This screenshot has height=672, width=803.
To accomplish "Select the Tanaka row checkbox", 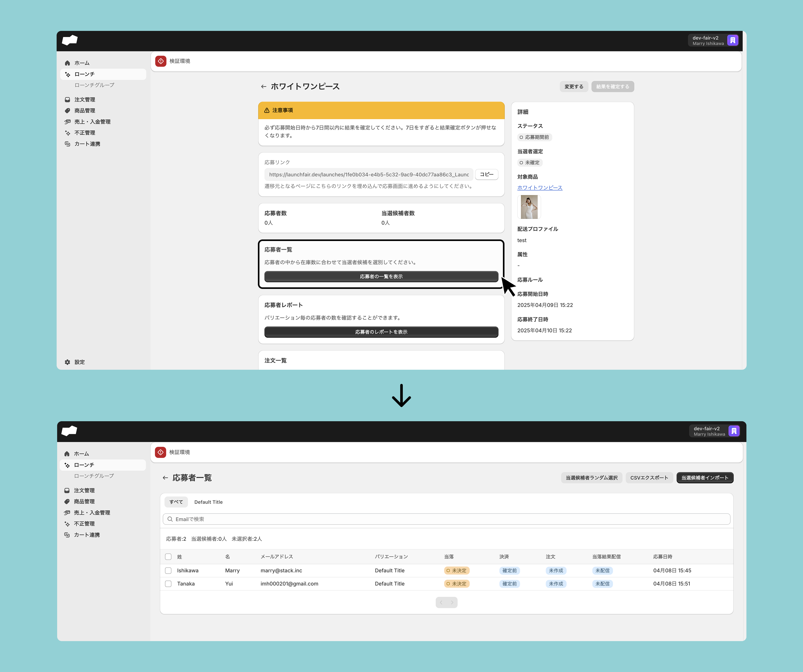I will pyautogui.click(x=168, y=584).
